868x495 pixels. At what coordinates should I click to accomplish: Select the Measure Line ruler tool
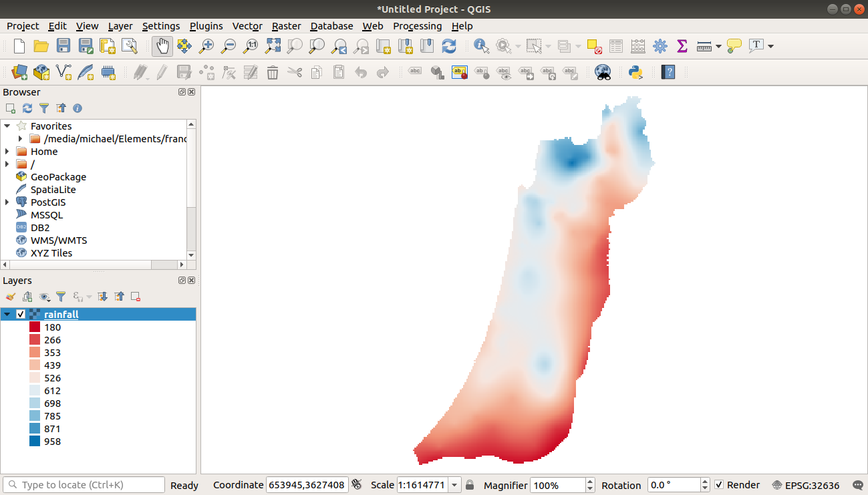704,46
